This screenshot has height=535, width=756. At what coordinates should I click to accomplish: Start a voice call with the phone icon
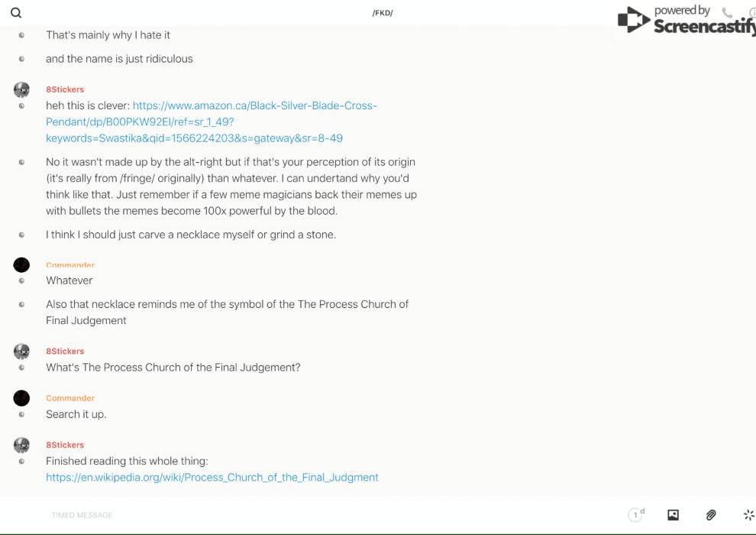[x=727, y=13]
